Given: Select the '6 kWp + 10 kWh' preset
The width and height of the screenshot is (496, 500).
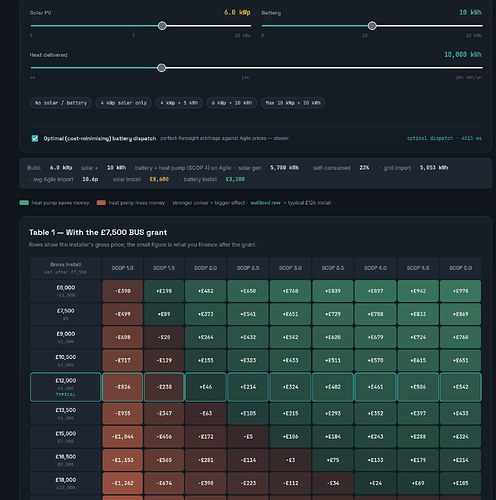Looking at the screenshot, I should point(232,103).
